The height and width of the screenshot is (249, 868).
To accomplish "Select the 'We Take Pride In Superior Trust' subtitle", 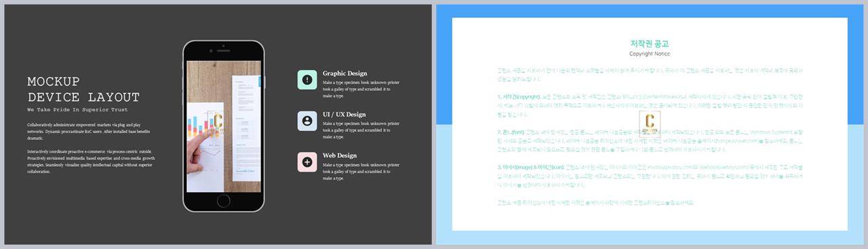I will click(x=77, y=109).
